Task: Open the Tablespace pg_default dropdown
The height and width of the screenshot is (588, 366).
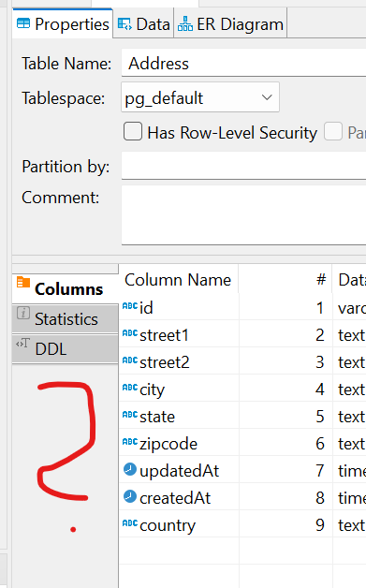Action: pyautogui.click(x=200, y=97)
